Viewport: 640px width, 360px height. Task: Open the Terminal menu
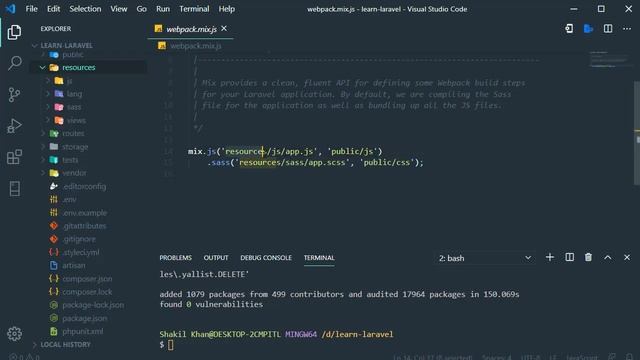[194, 9]
